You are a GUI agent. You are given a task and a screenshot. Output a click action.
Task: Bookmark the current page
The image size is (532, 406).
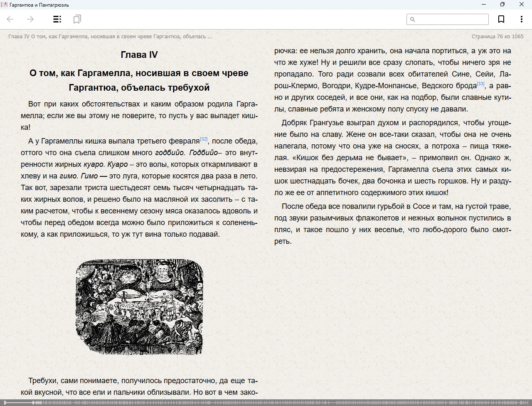pyautogui.click(x=501, y=19)
